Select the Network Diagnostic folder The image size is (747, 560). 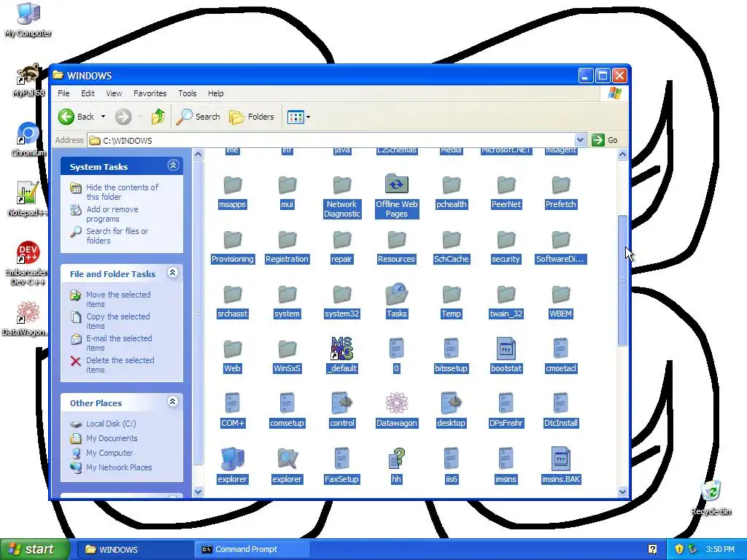[x=341, y=197]
